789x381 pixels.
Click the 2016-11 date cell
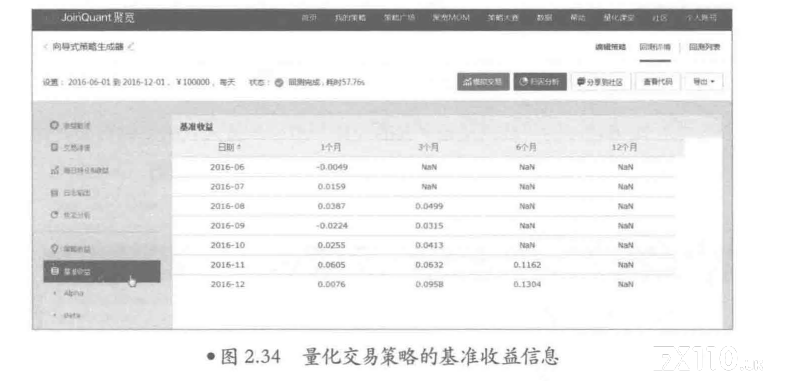tap(227, 265)
